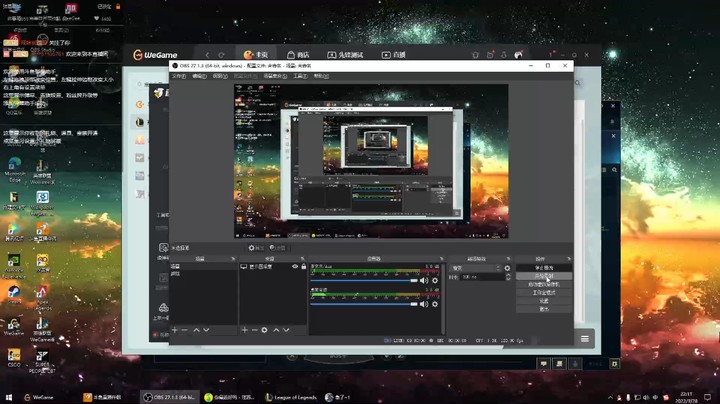Open scene transition type dropdown

click(476, 268)
